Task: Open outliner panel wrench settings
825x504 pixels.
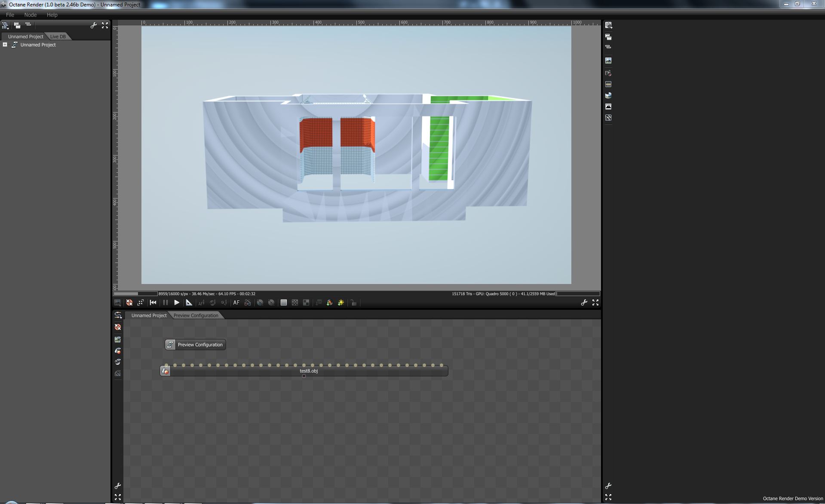Action: [93, 26]
